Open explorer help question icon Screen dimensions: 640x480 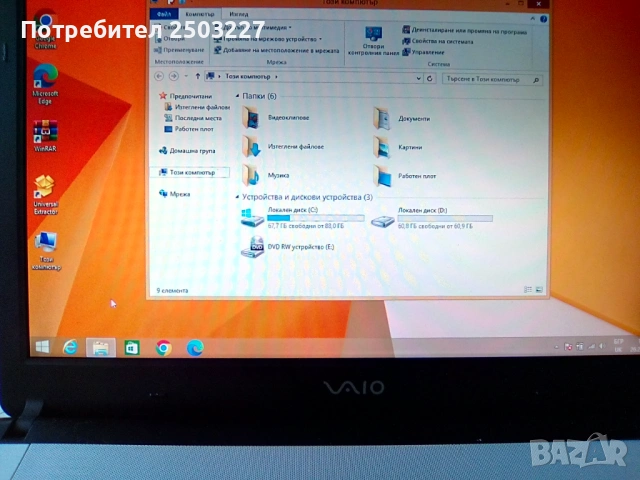point(543,19)
